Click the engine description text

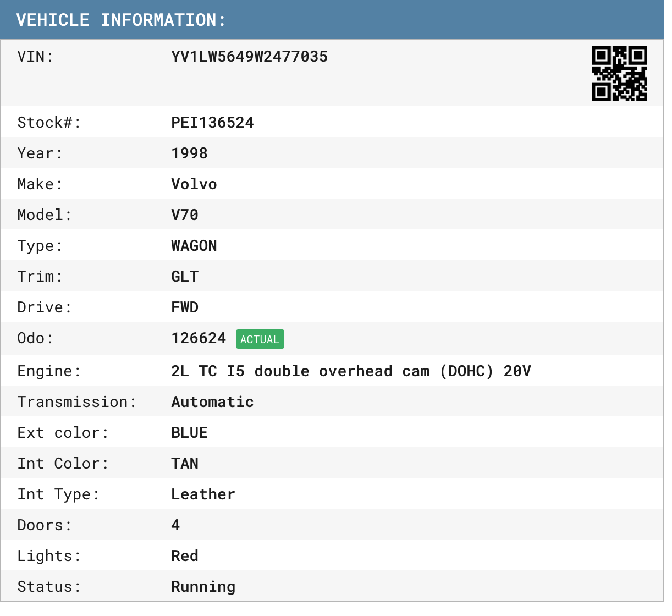pyautogui.click(x=351, y=371)
